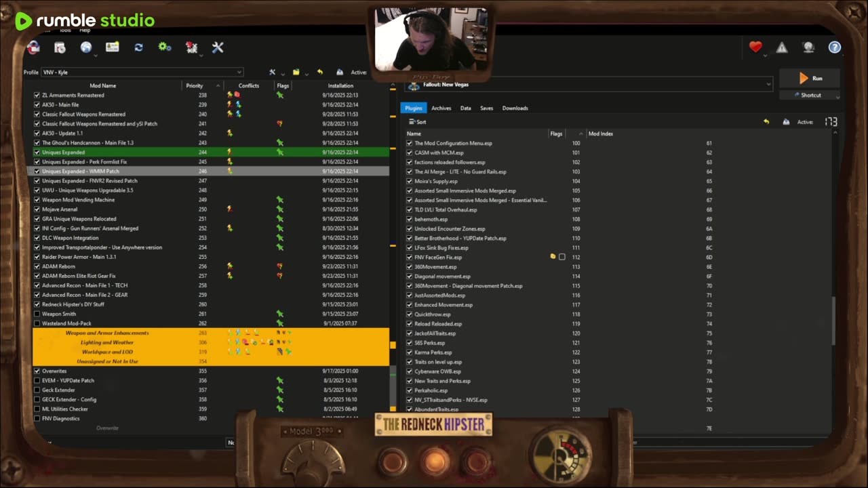Open the Executables green gears icon
868x488 pixels.
165,47
